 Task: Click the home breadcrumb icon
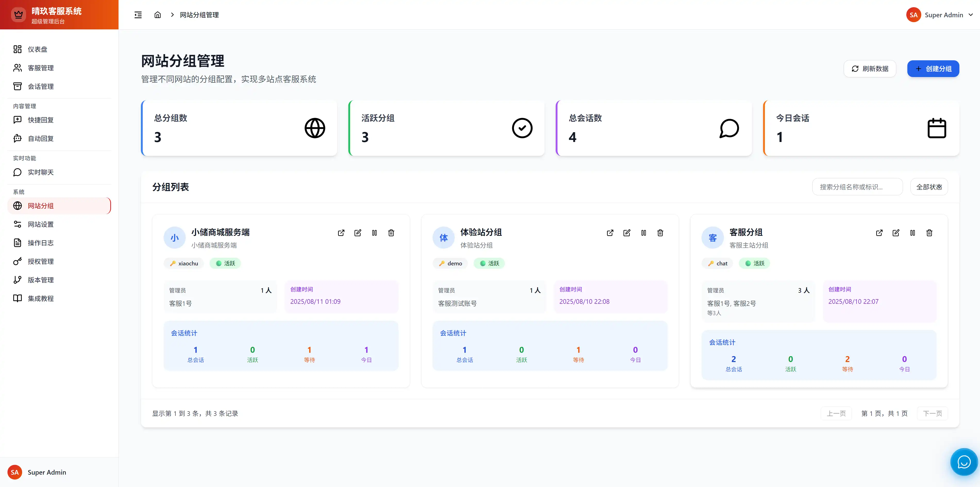(157, 15)
